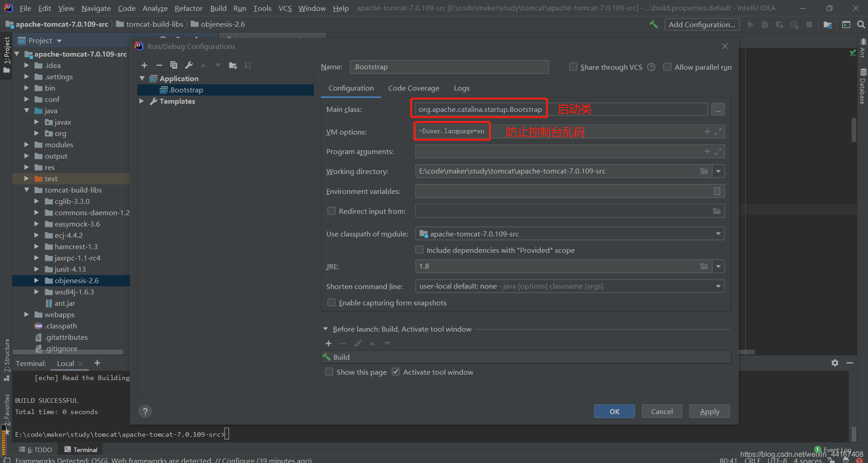Click Program arguments input field

coord(570,151)
